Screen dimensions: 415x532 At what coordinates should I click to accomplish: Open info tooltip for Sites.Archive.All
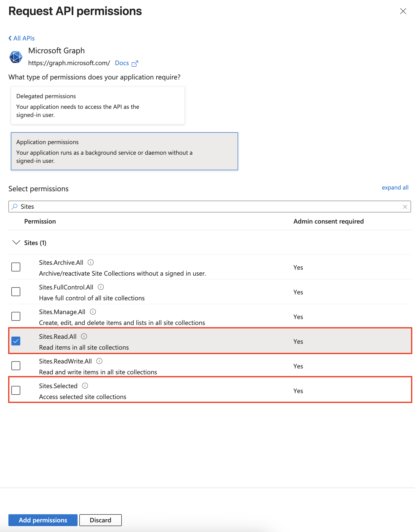tap(91, 262)
